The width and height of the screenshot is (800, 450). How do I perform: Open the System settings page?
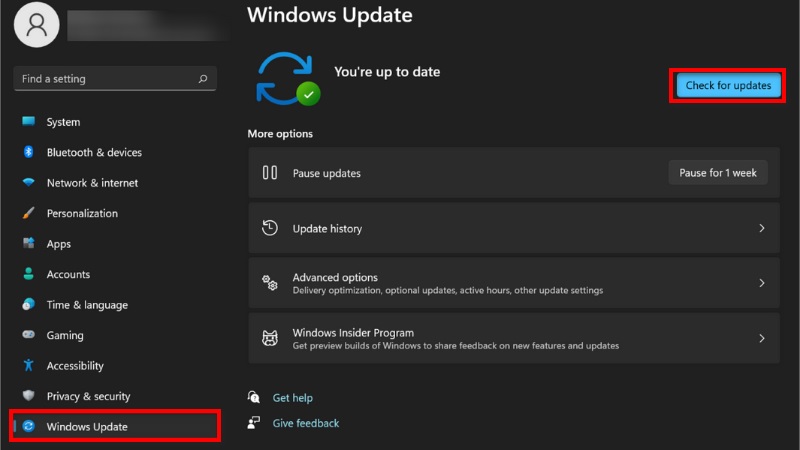point(63,122)
